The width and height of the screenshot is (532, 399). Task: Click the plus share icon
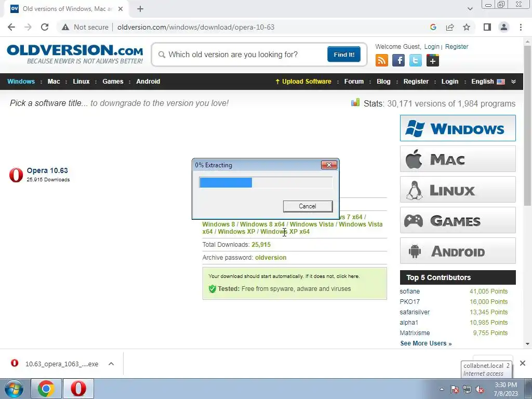[x=433, y=60]
